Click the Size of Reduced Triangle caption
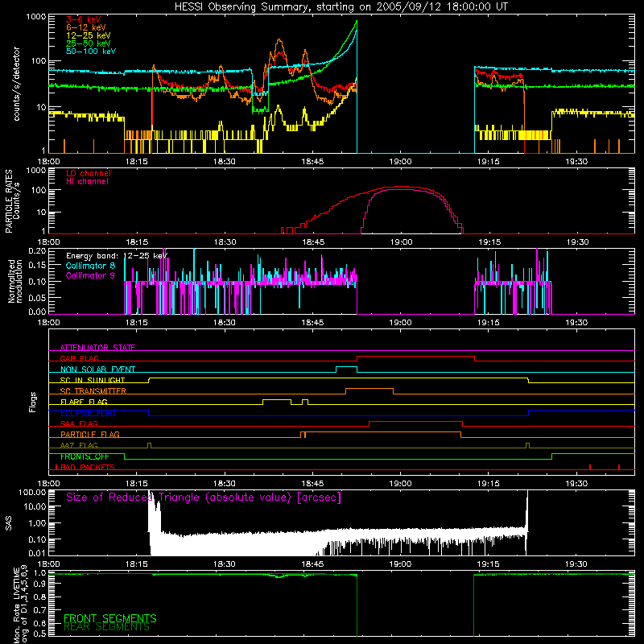The width and height of the screenshot is (644, 644). click(204, 497)
